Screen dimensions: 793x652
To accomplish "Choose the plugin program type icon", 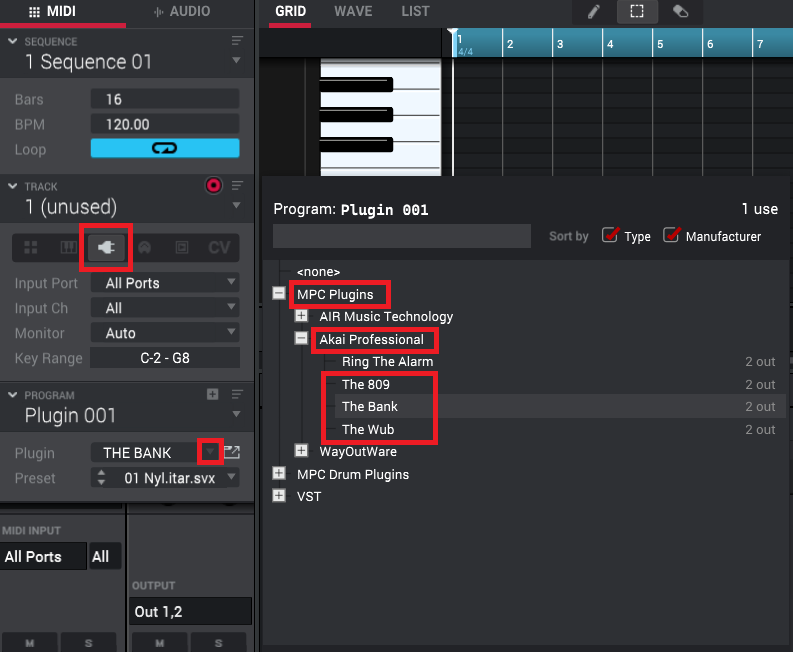I will [x=106, y=247].
